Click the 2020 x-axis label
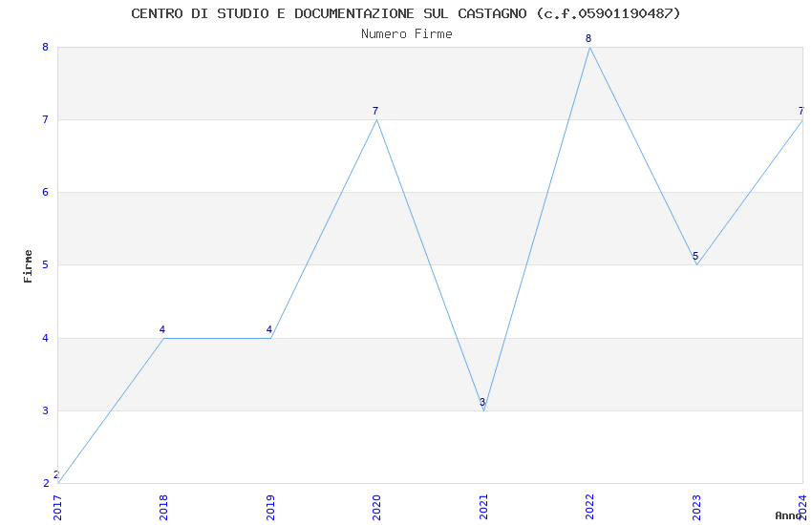The width and height of the screenshot is (812, 525). tap(376, 508)
